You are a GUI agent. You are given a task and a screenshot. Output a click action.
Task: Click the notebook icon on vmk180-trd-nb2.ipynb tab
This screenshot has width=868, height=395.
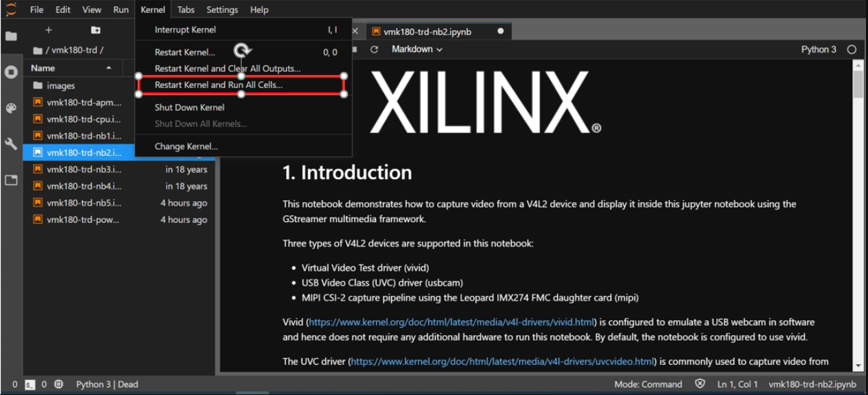375,32
